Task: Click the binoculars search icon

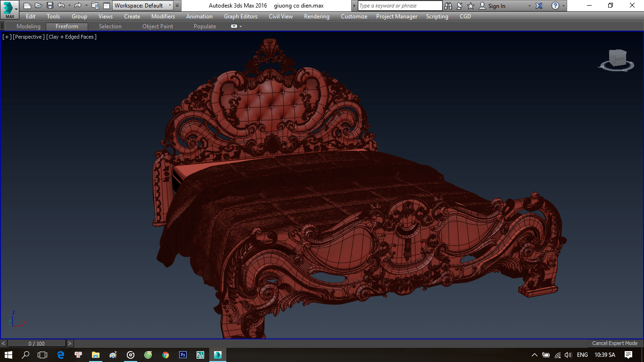Action: (x=448, y=6)
